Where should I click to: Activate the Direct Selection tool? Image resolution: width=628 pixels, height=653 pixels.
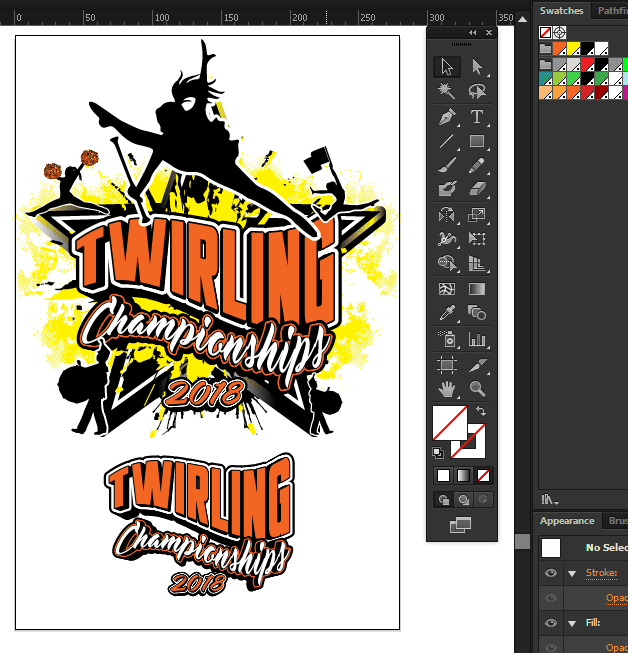(x=477, y=67)
